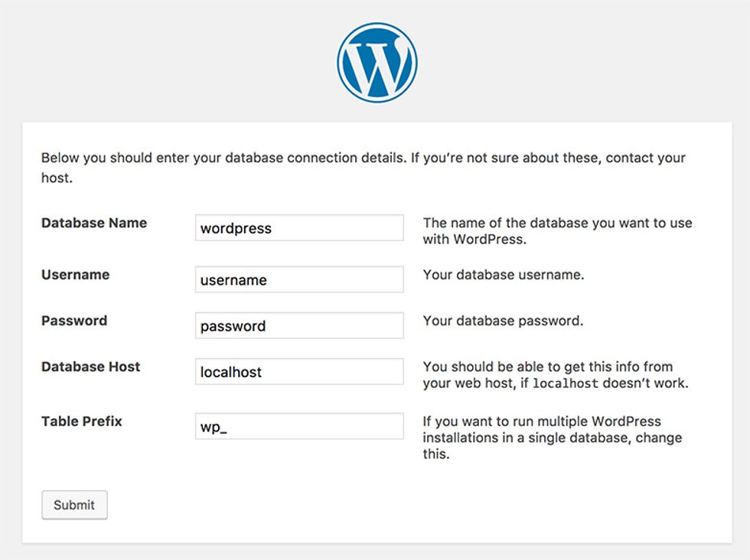Select the 'localhost' code text in description
This screenshot has height=560, width=750.
click(x=566, y=383)
